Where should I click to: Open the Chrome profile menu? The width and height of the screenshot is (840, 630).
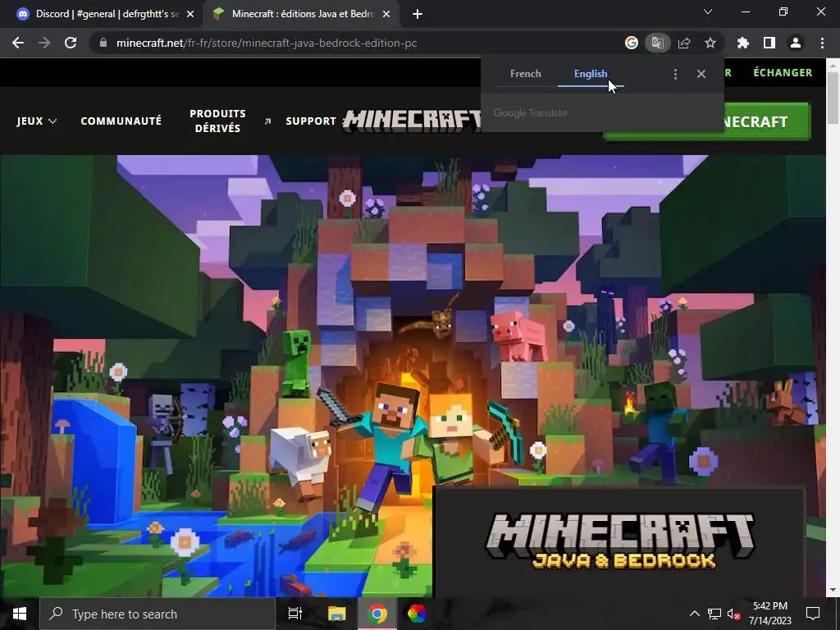(x=796, y=43)
